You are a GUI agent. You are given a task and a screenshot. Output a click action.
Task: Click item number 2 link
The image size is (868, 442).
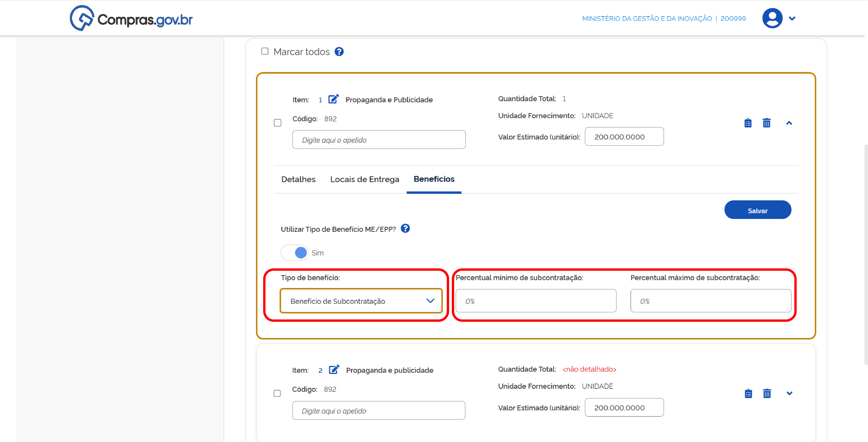click(x=320, y=370)
